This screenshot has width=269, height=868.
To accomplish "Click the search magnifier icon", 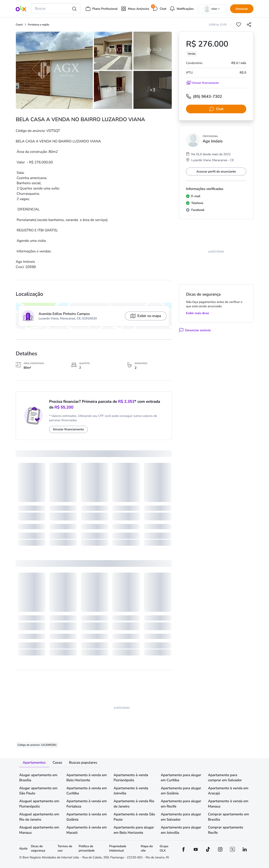I will tap(74, 9).
